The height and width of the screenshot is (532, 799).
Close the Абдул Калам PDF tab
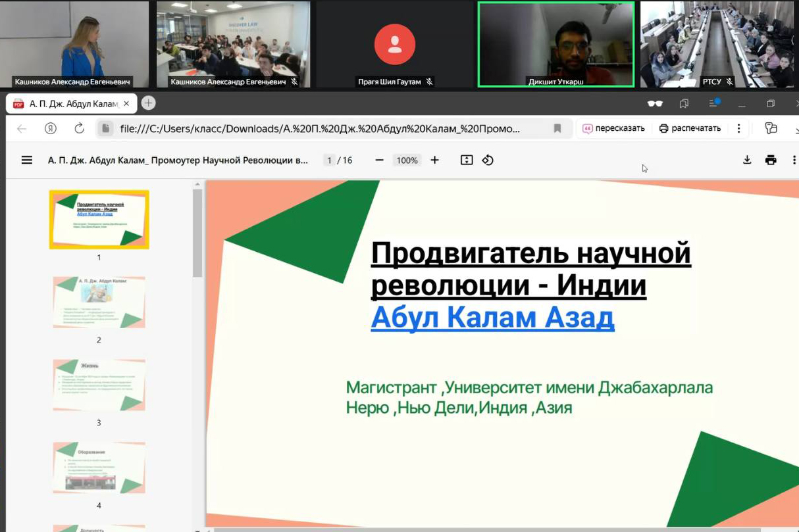click(126, 103)
